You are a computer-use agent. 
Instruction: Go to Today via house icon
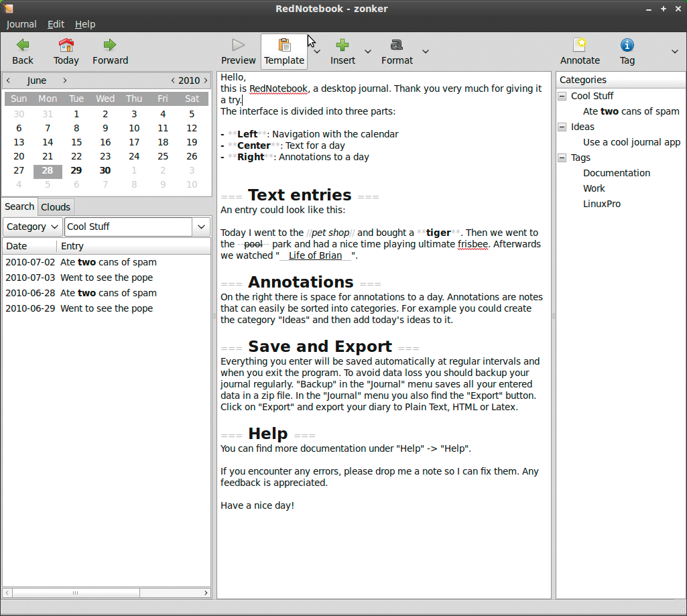click(x=66, y=45)
